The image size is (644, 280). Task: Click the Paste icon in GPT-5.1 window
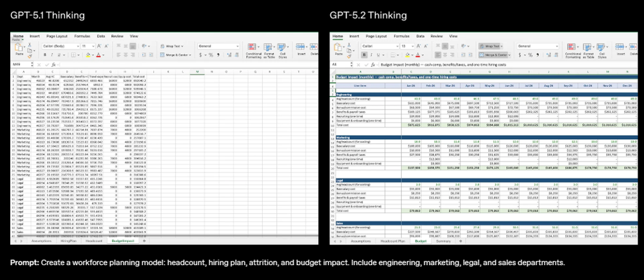click(19, 48)
